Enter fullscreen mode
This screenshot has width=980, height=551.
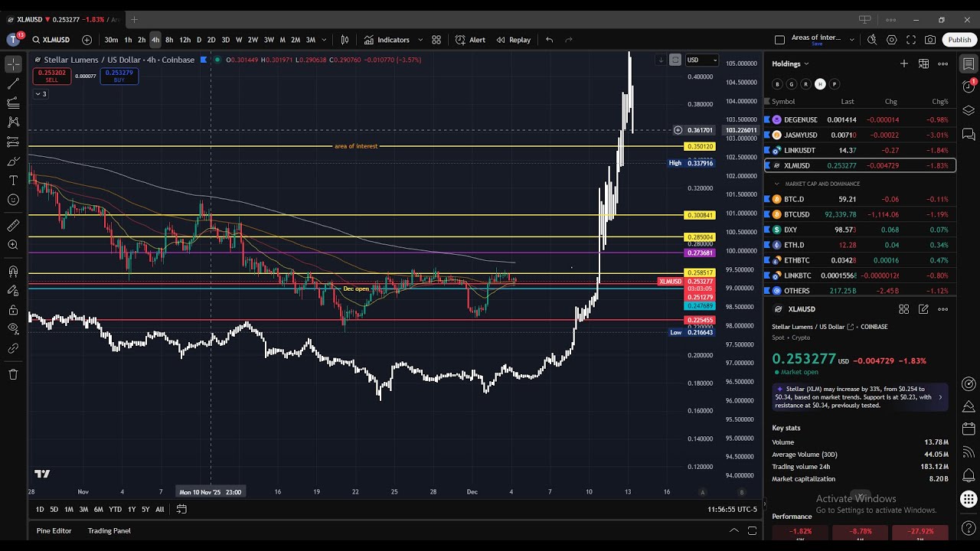tap(911, 40)
